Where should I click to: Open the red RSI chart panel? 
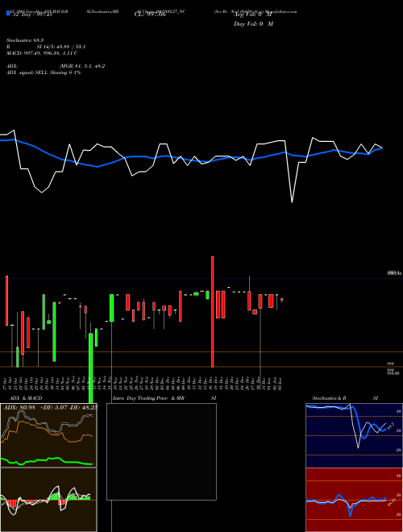pos(354,500)
